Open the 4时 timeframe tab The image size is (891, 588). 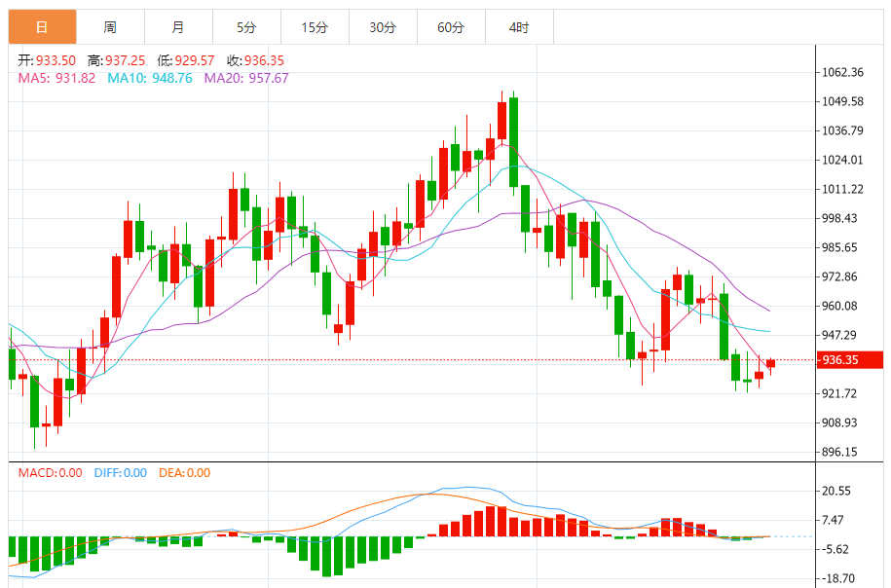click(x=519, y=26)
